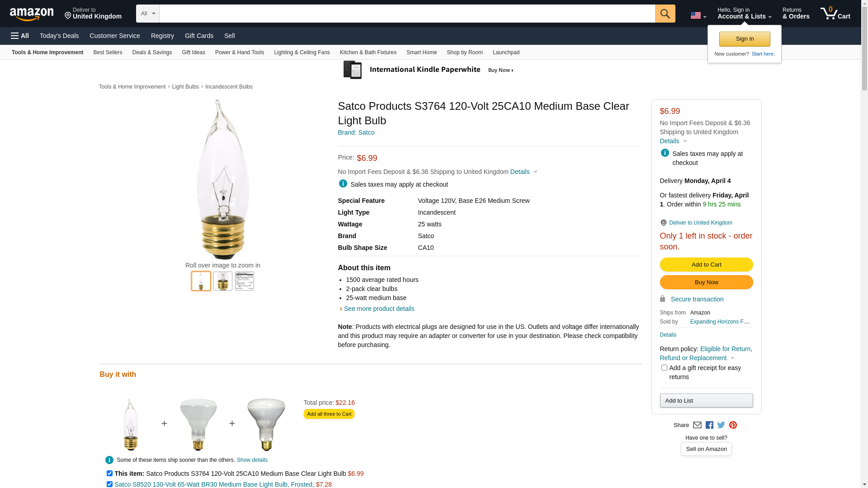
Task: Open the search category All dropdown
Action: tap(148, 14)
